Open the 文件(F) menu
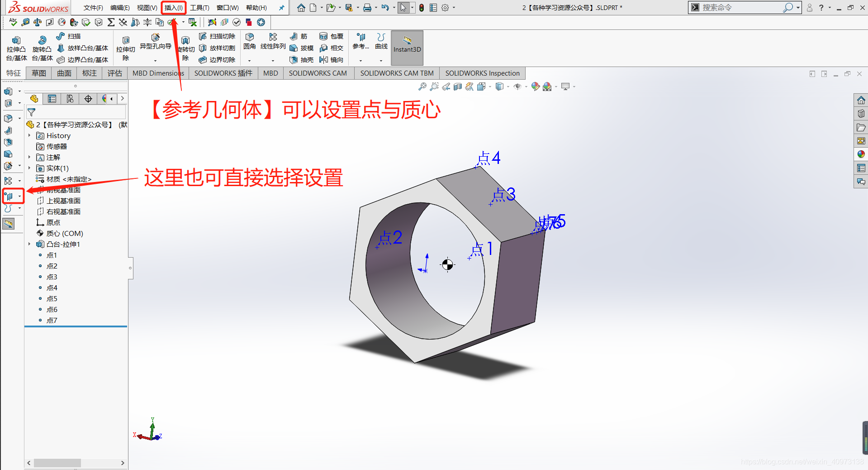This screenshot has width=868, height=470. pos(93,8)
